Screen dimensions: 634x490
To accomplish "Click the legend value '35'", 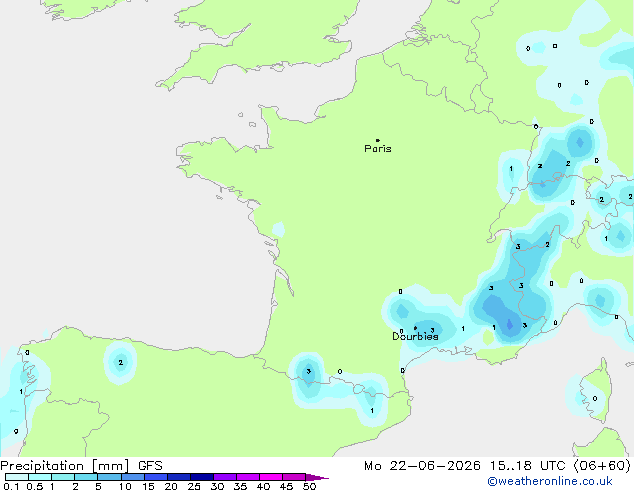I will point(240,486).
